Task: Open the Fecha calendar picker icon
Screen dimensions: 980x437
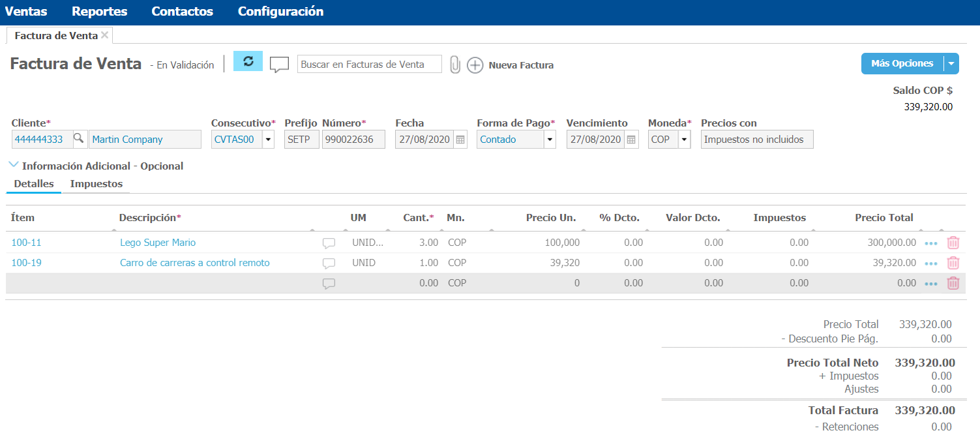Action: 460,140
